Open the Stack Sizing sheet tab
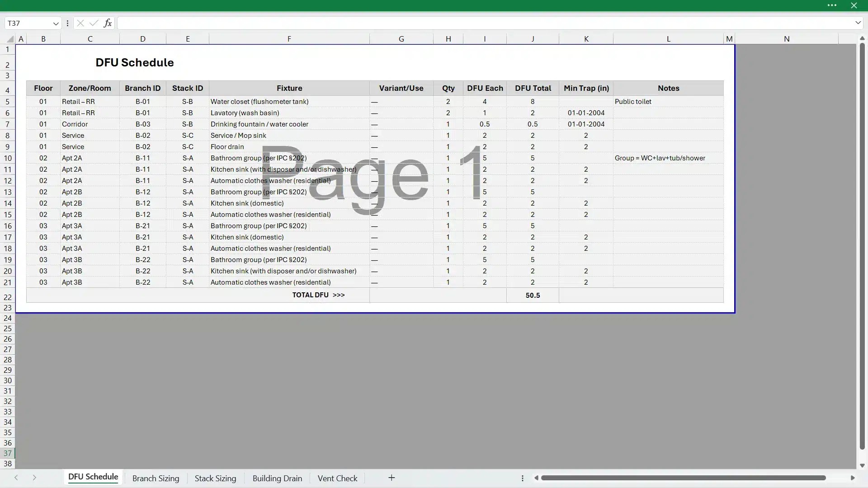 click(215, 479)
